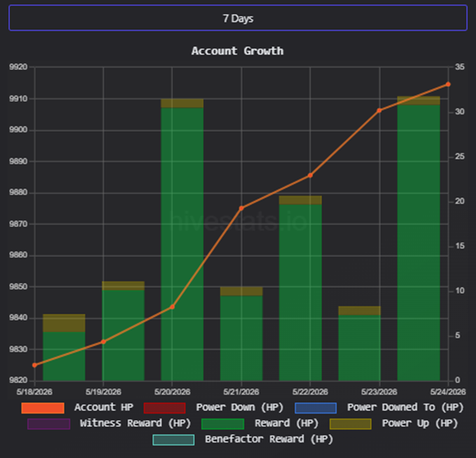Image resolution: width=476 pixels, height=458 pixels.
Task: Click the Account Growth chart title
Action: [x=238, y=51]
